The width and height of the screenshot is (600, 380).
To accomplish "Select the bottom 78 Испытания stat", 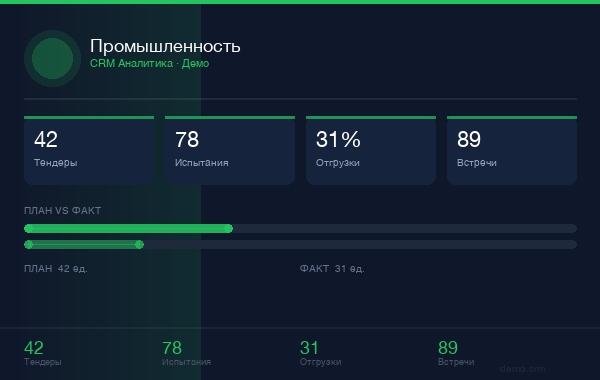I will coord(186,353).
